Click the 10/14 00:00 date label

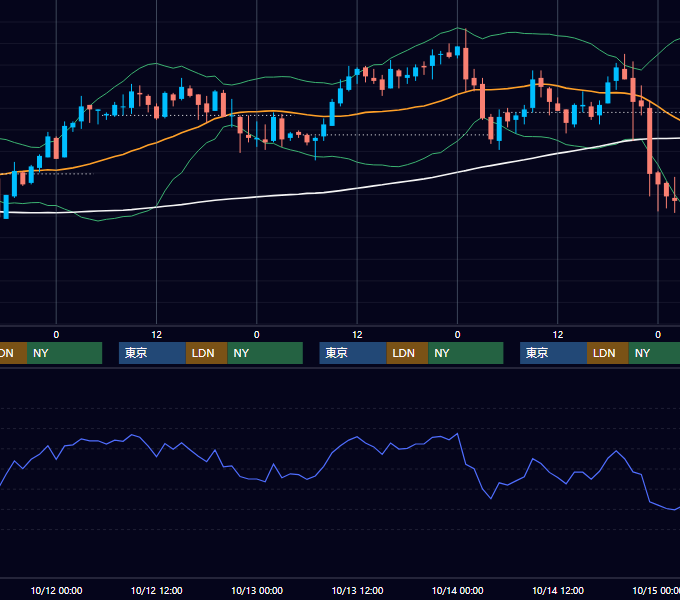[458, 590]
